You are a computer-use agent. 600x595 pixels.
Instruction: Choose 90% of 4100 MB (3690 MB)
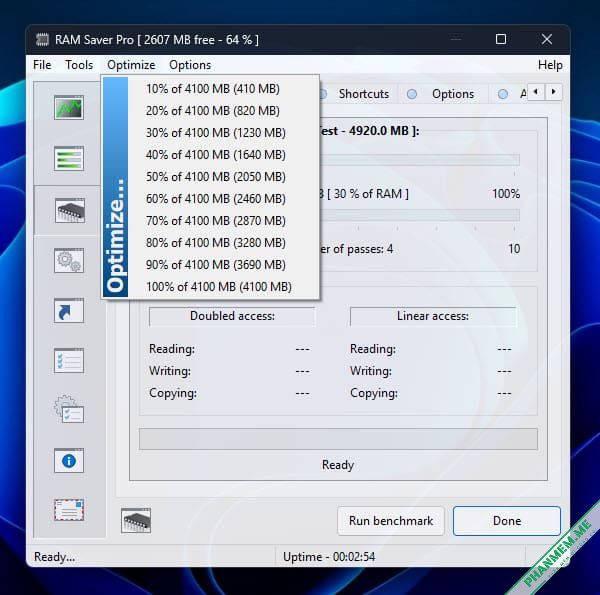click(224, 265)
